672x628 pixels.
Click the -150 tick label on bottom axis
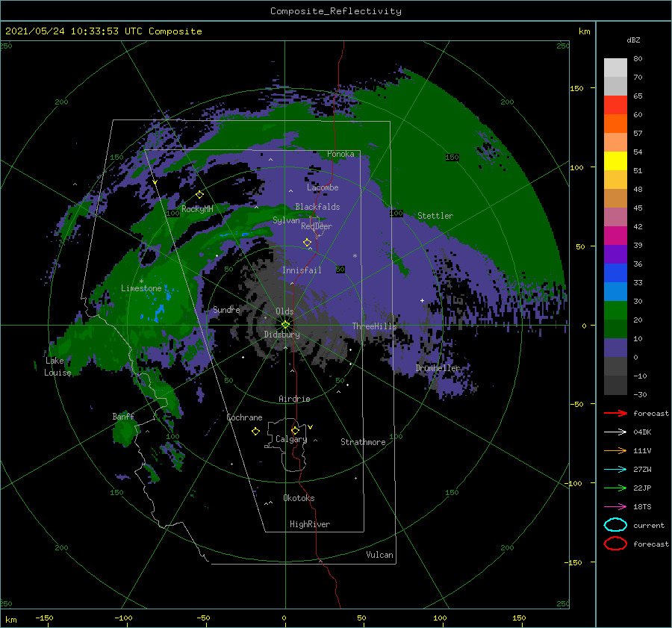pyautogui.click(x=44, y=618)
